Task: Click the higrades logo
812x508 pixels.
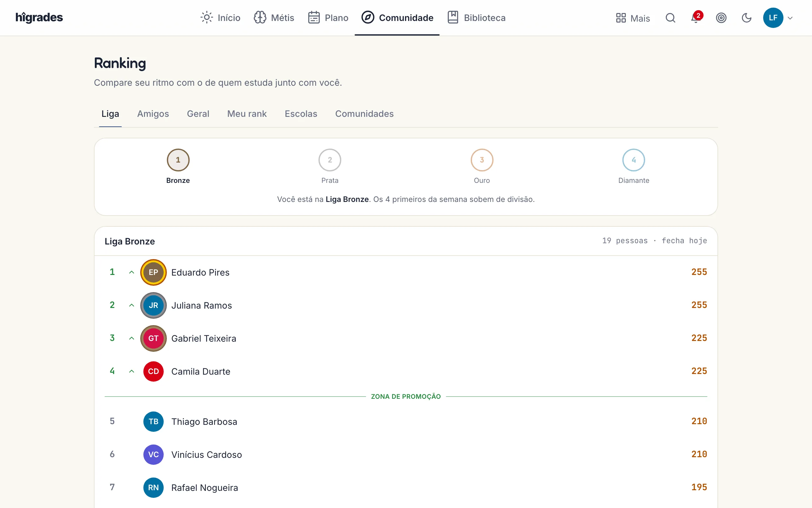Action: [x=39, y=17]
